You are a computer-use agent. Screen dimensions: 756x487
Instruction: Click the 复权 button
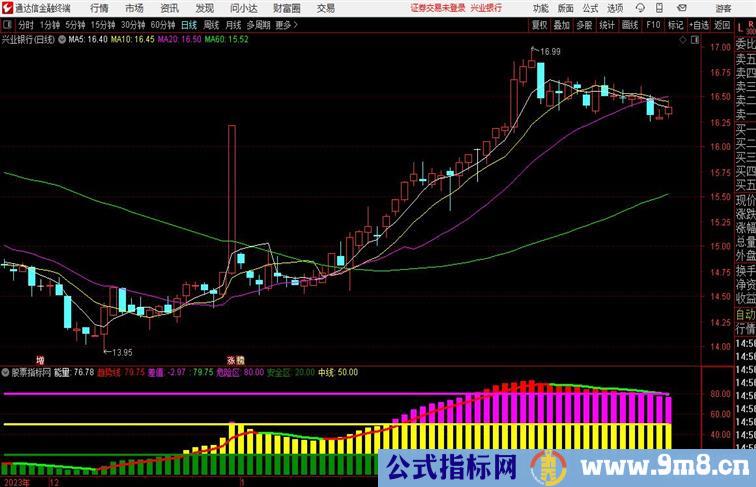(539, 25)
